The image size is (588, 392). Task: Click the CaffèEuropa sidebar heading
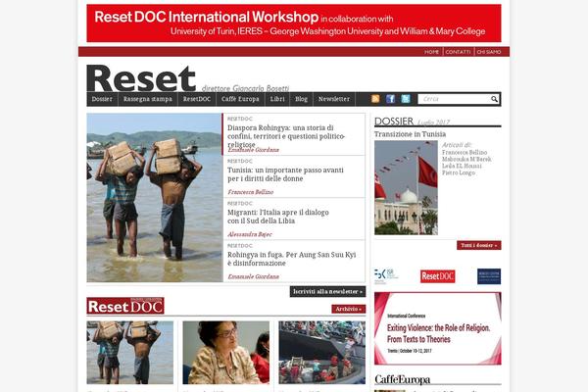tap(403, 379)
